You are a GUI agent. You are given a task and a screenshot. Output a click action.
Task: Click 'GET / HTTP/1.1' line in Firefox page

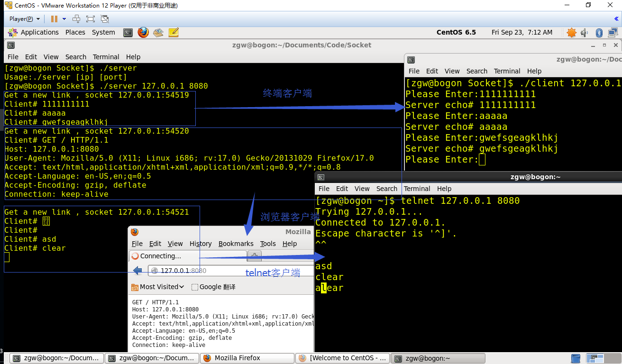click(x=155, y=302)
